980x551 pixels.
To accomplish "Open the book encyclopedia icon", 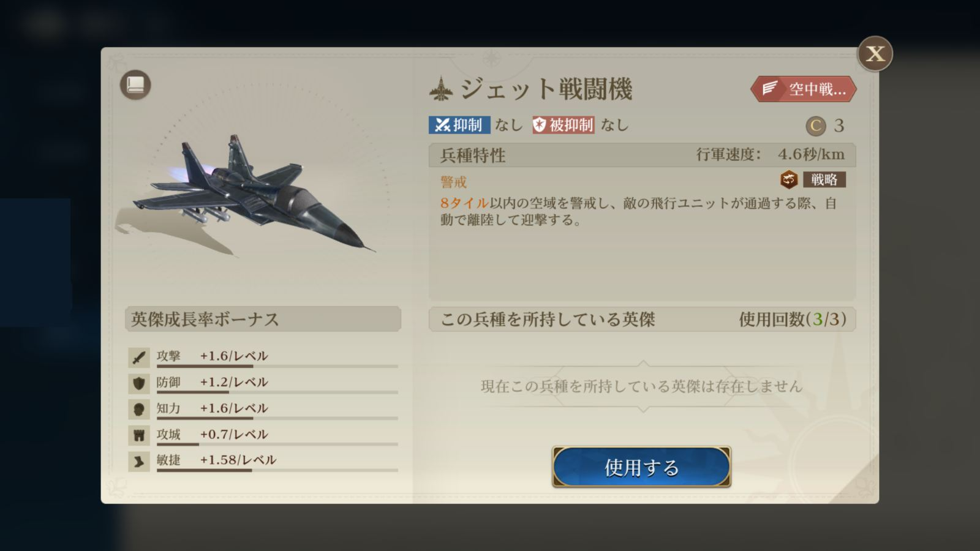I will click(x=135, y=84).
